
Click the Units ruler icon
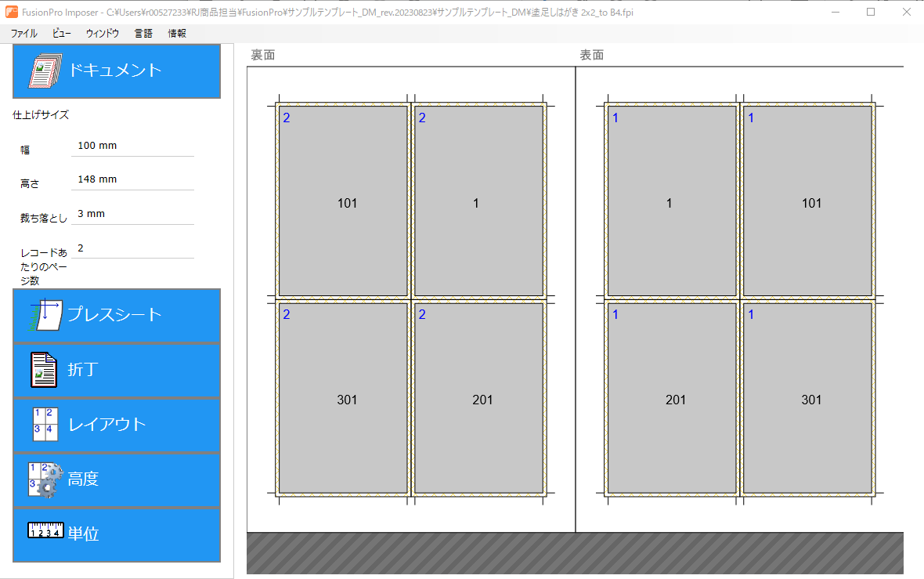click(45, 530)
